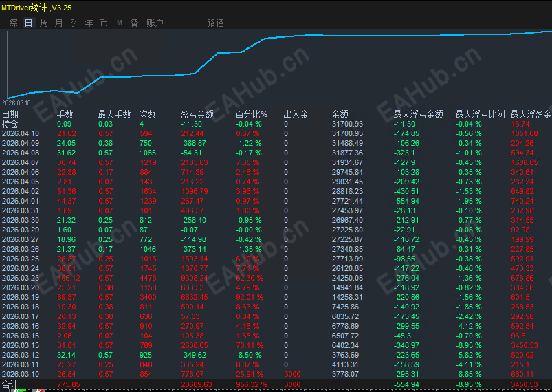Select the 2026.03.12 date row
The width and height of the screenshot is (552, 392).
276,355
